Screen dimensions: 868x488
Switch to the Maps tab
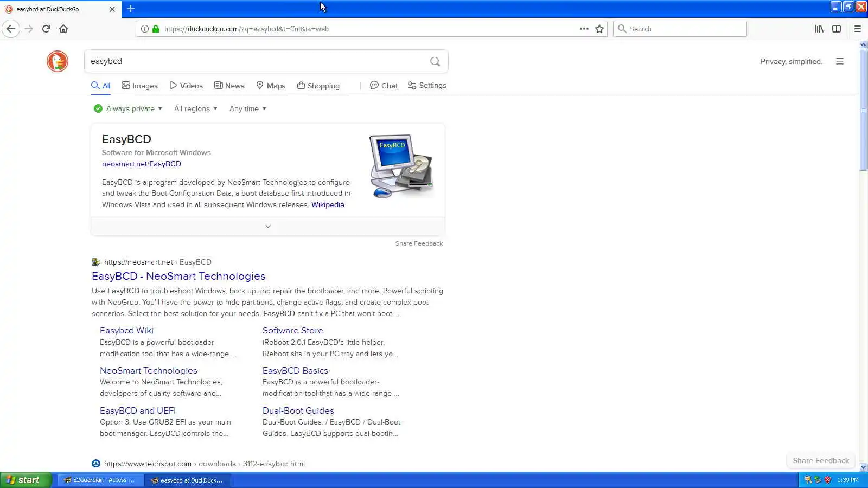pos(271,86)
